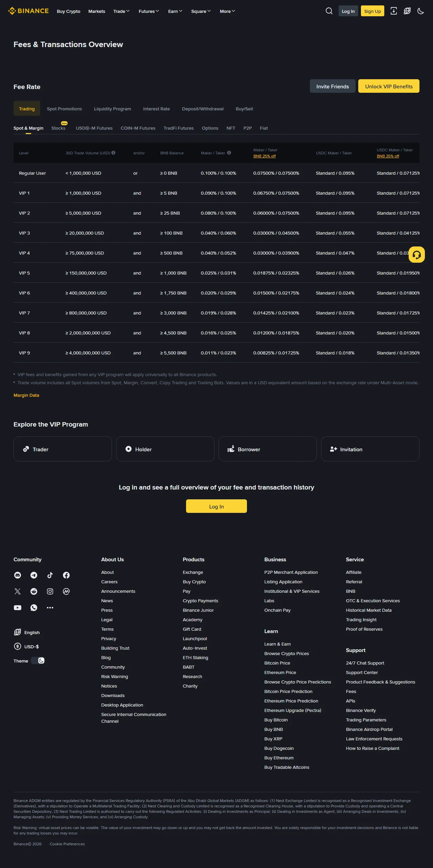Select the Fiat sub-tab
The image size is (433, 868).
264,128
